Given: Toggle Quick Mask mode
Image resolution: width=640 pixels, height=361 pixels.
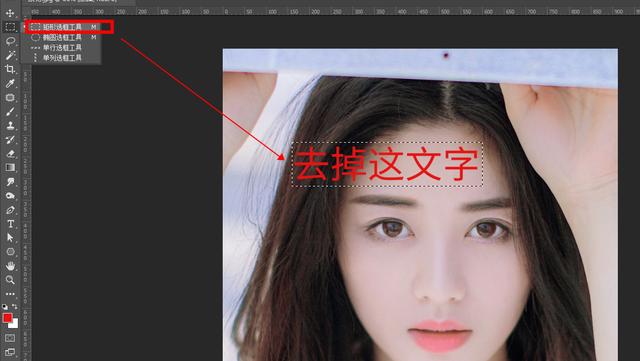Looking at the screenshot, I should tap(10, 338).
